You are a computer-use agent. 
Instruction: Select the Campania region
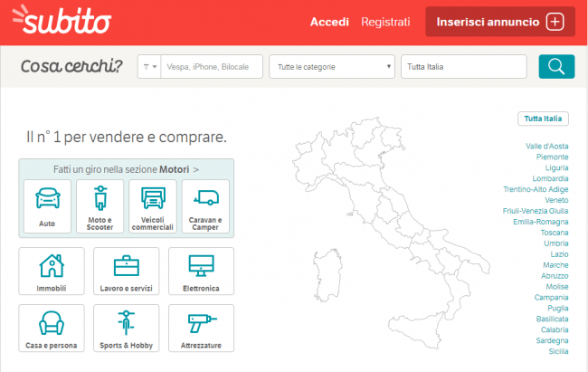click(551, 297)
